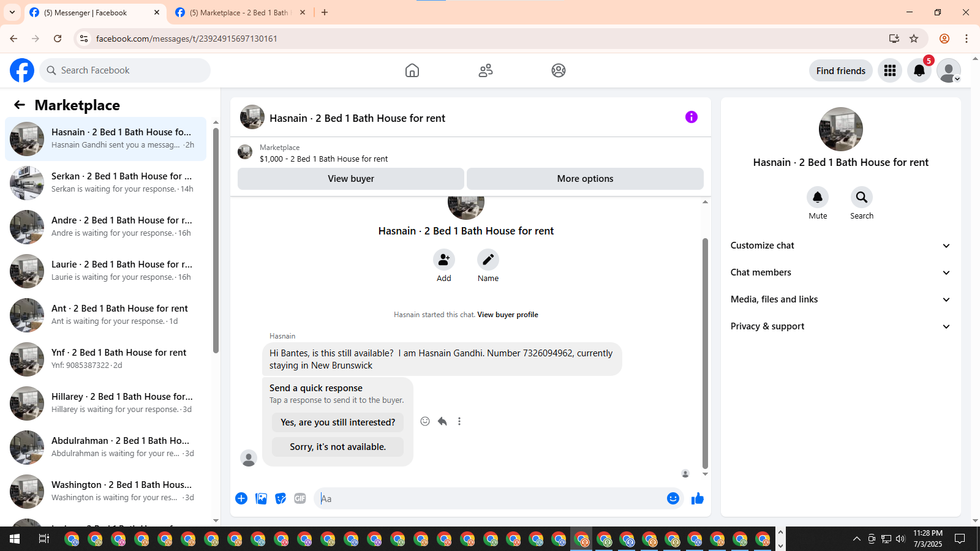Open Ynf's conversation in list
Image resolution: width=980 pixels, height=551 pixels.
point(105,359)
